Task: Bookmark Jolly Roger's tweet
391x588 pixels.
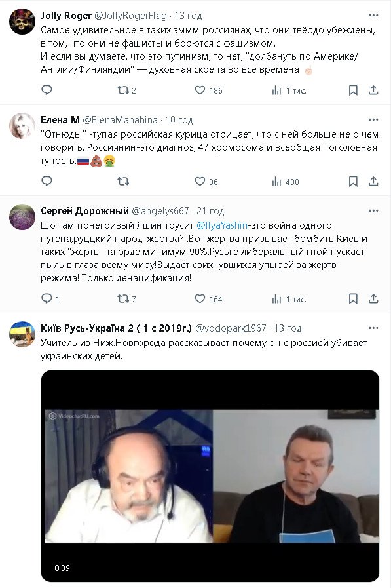Action: click(353, 90)
